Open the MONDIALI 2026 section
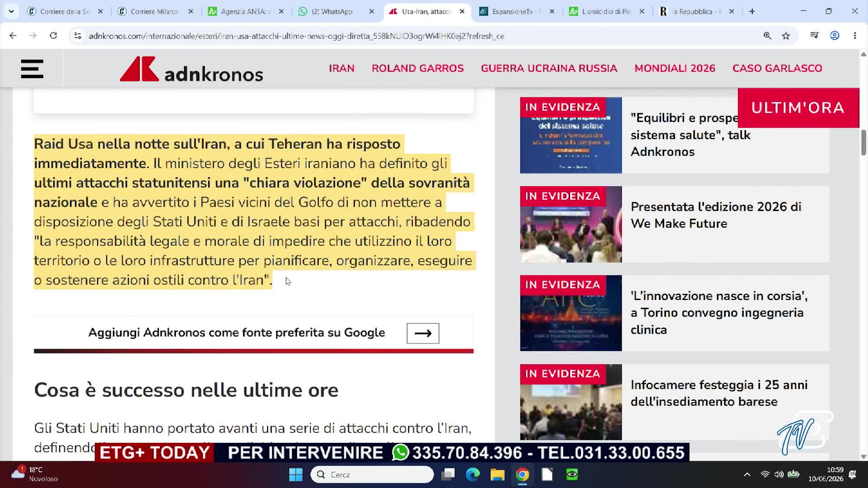The width and height of the screenshot is (868, 488). point(675,68)
